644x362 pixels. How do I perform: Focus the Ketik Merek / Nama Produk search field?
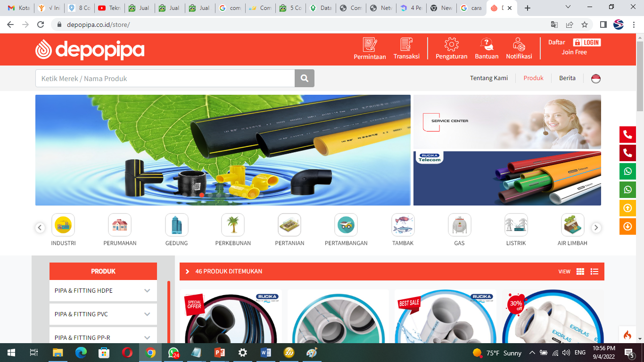point(165,78)
